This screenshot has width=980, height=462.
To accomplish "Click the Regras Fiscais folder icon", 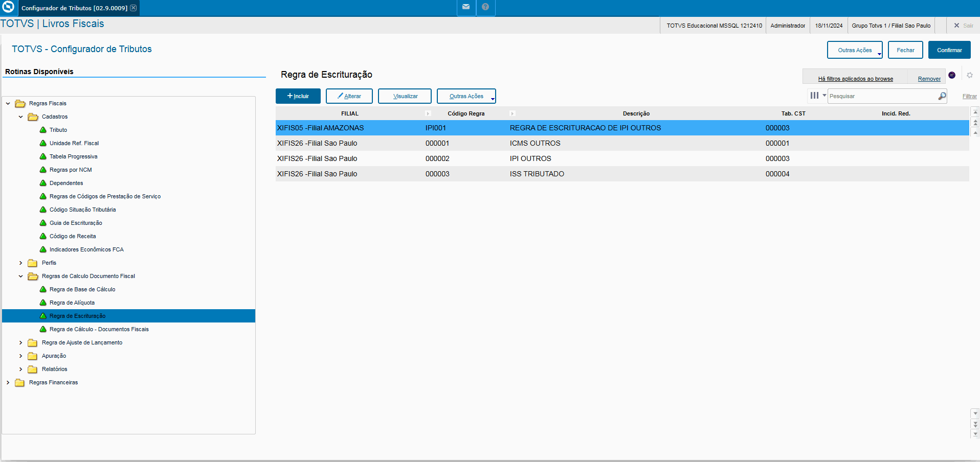I will tap(20, 104).
